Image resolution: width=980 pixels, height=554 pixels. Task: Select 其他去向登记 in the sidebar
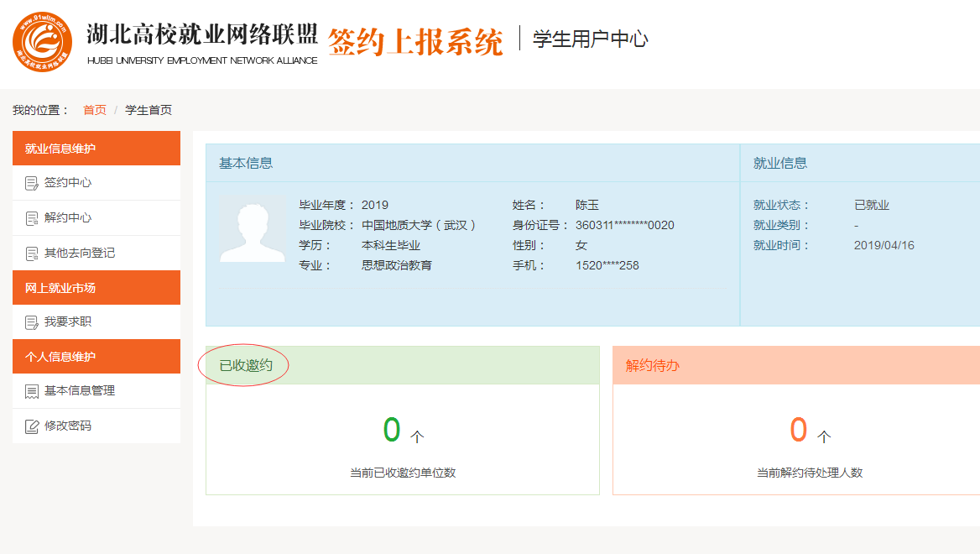(x=80, y=253)
